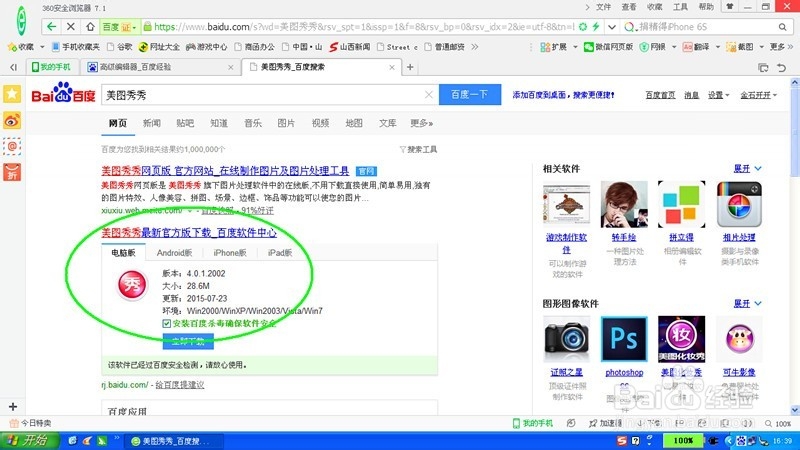Click the photoshop software thumbnail

[624, 338]
